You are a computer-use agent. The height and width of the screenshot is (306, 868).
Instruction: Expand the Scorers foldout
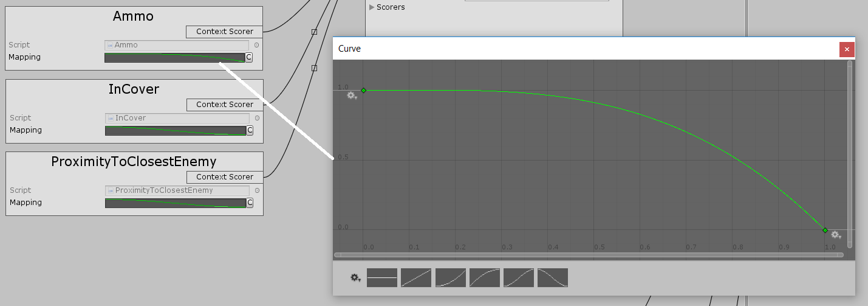point(372,7)
